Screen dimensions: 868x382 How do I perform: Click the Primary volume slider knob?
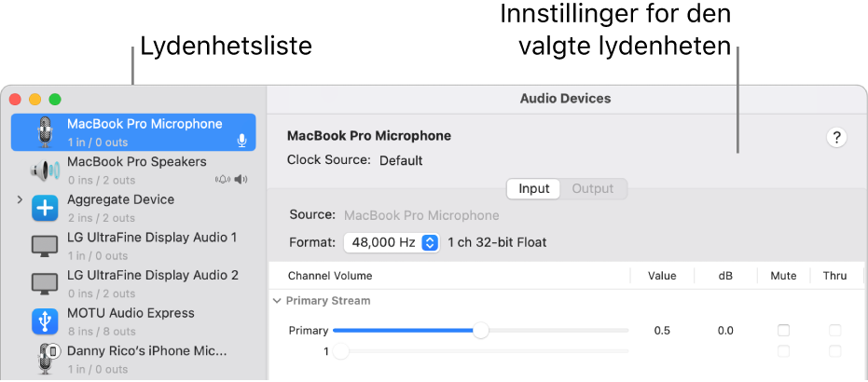point(480,331)
